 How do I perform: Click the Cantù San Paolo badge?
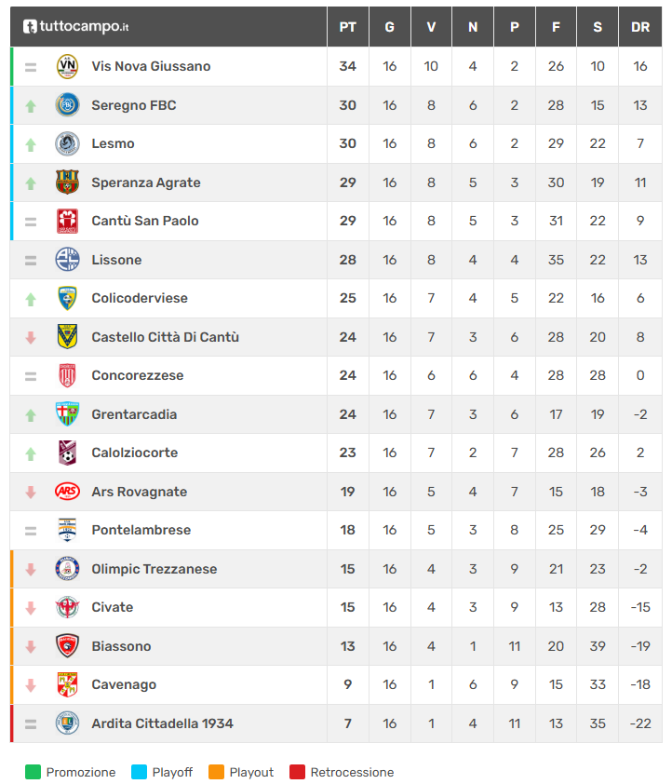click(x=67, y=221)
